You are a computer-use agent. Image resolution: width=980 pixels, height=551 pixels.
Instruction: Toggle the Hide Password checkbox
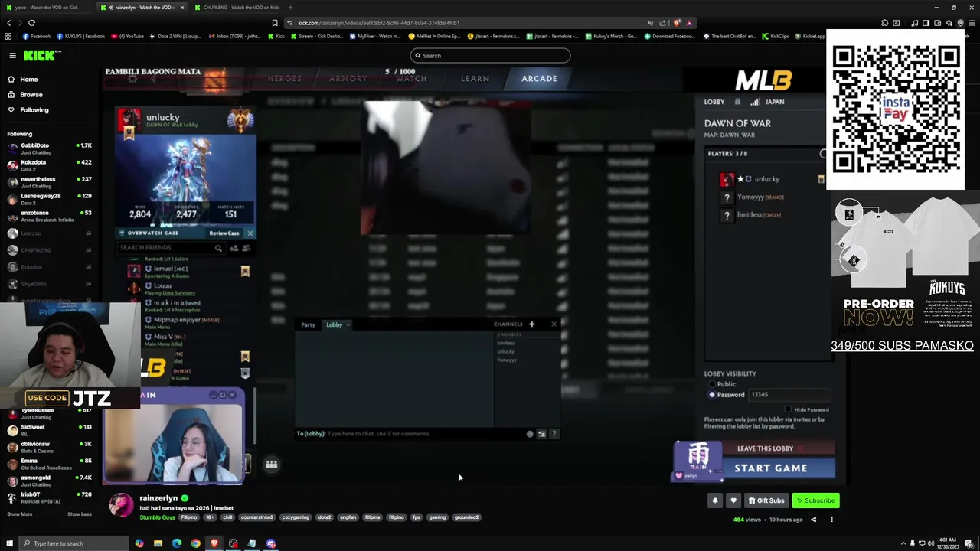click(x=789, y=409)
